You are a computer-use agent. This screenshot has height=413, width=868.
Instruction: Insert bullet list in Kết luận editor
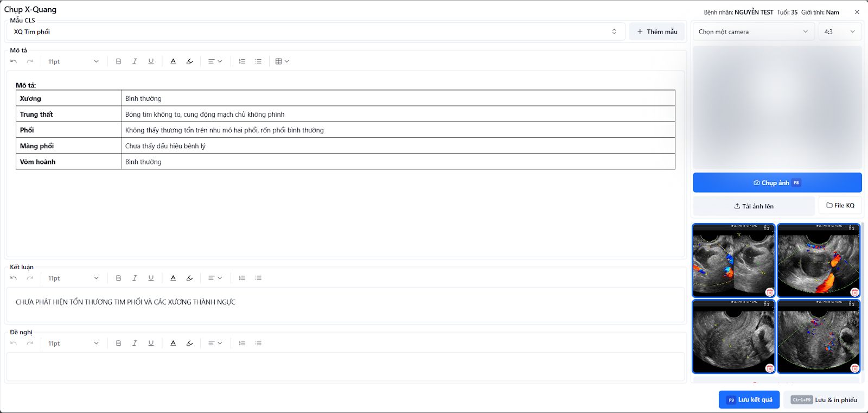pyautogui.click(x=258, y=278)
